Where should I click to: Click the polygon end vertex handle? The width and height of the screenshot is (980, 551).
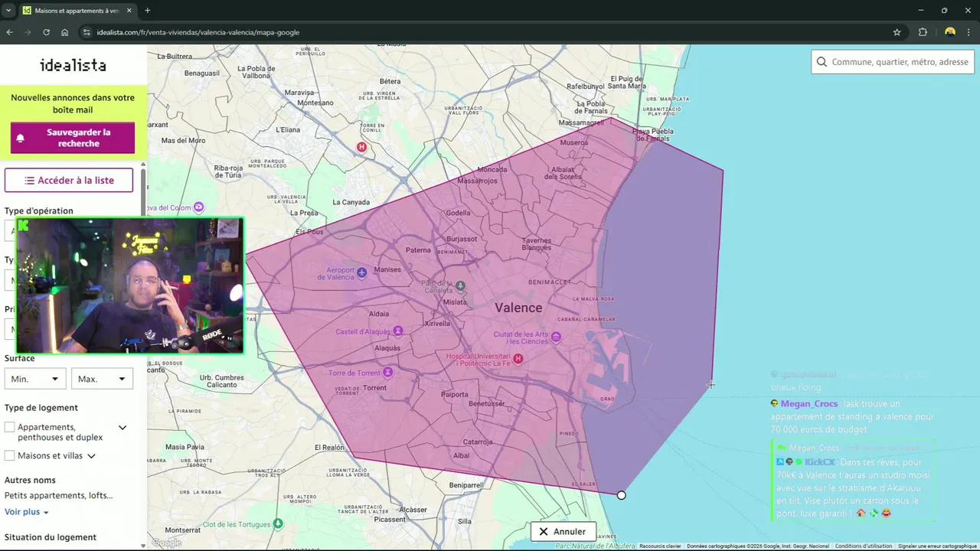621,495
